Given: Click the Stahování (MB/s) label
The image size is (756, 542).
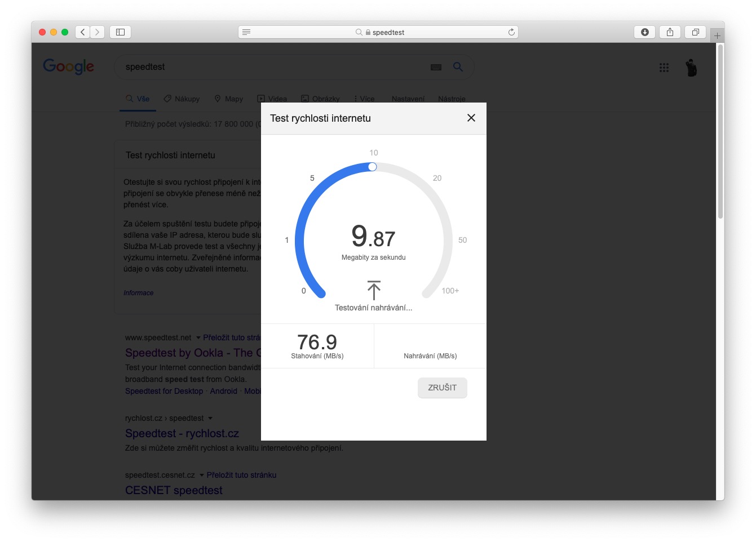Looking at the screenshot, I should 317,356.
